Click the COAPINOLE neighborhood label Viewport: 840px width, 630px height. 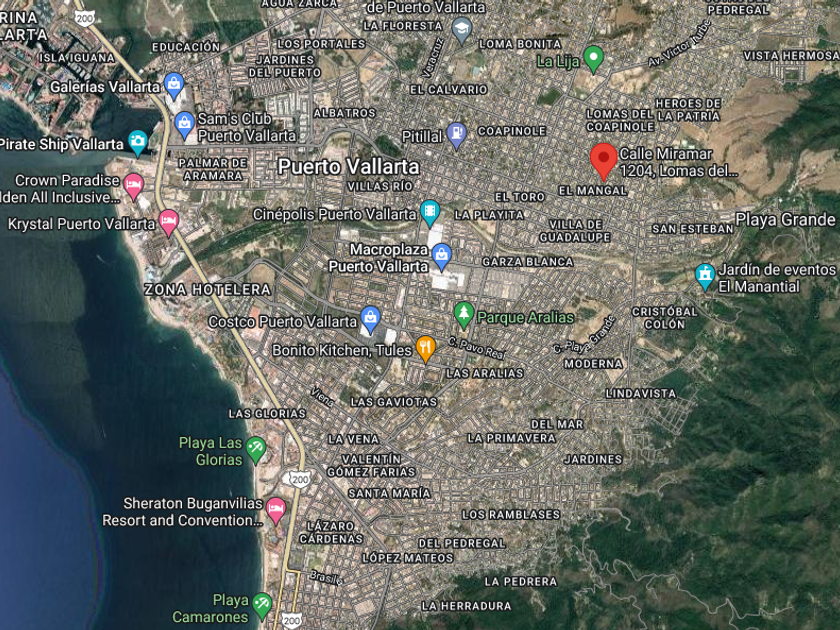[512, 131]
